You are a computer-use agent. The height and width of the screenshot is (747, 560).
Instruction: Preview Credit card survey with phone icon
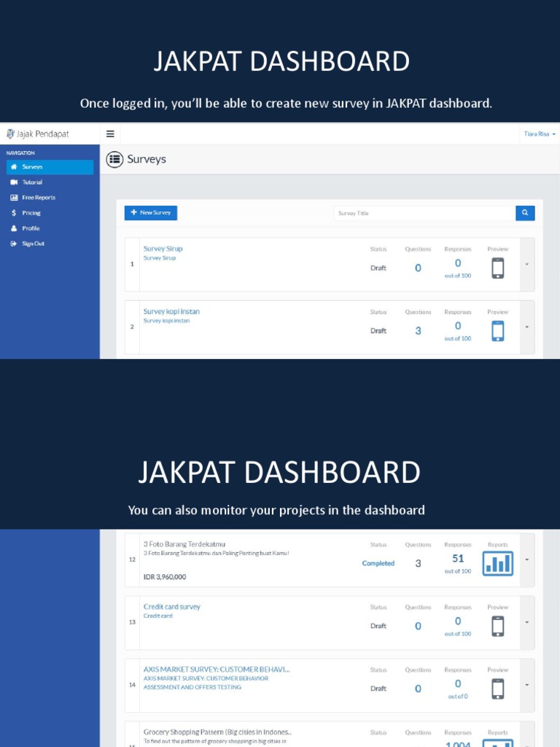tap(497, 626)
